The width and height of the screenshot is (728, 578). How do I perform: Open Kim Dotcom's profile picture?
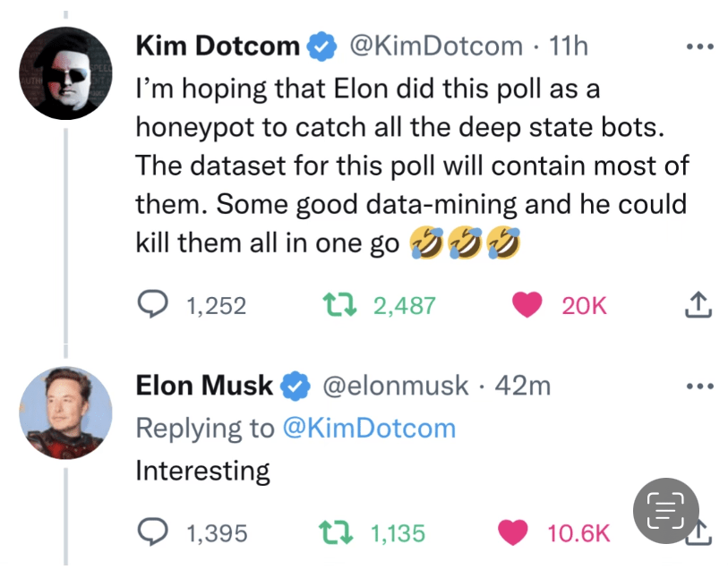(x=65, y=73)
